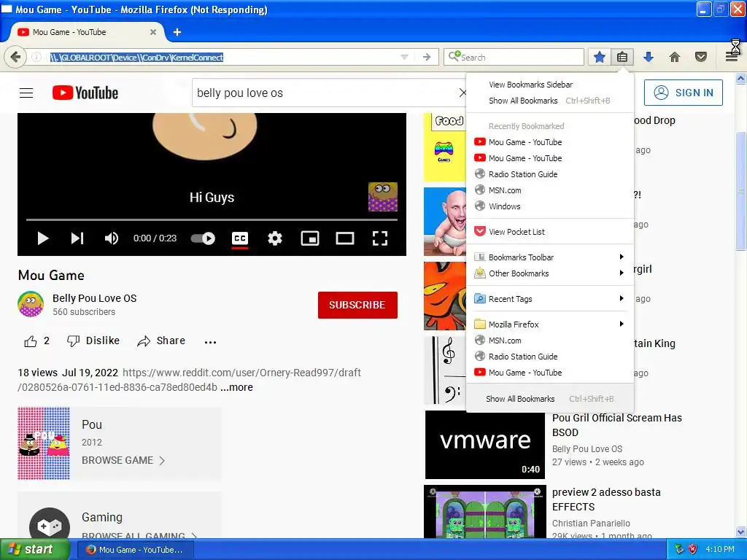
Task: Like the Mou Game video
Action: 36,341
